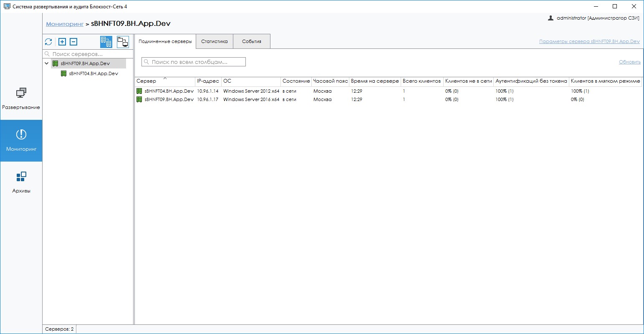Click the refresh server tree icon
This screenshot has height=334, width=644.
point(48,42)
